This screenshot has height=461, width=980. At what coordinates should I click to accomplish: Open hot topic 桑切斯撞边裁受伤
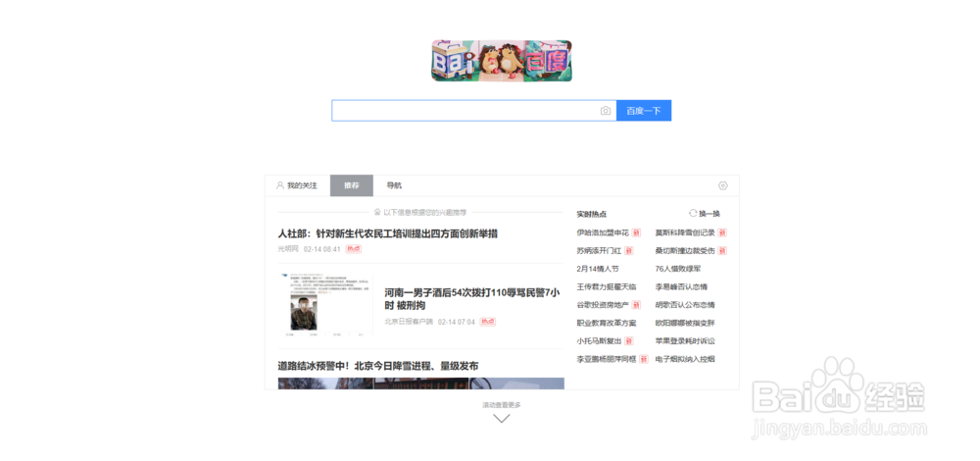coord(684,251)
